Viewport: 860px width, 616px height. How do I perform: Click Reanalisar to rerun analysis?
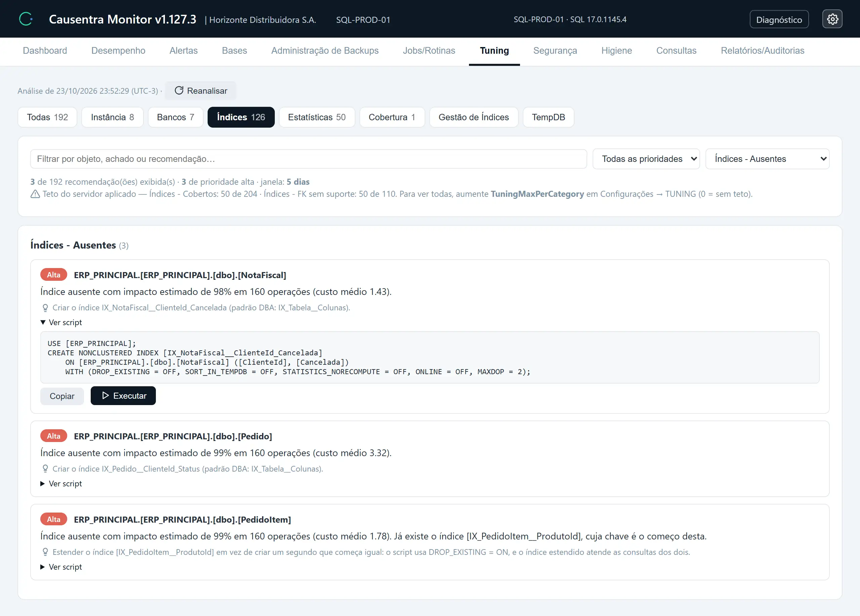[x=201, y=91]
